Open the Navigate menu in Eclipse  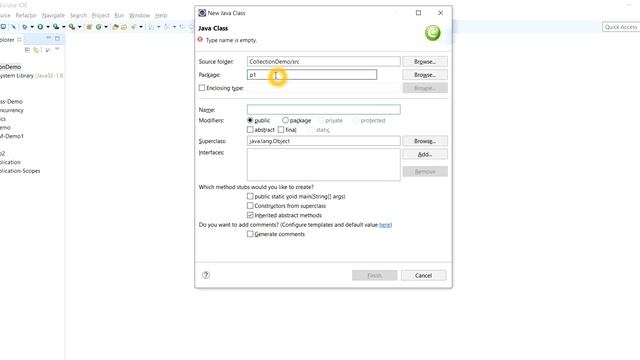click(53, 15)
